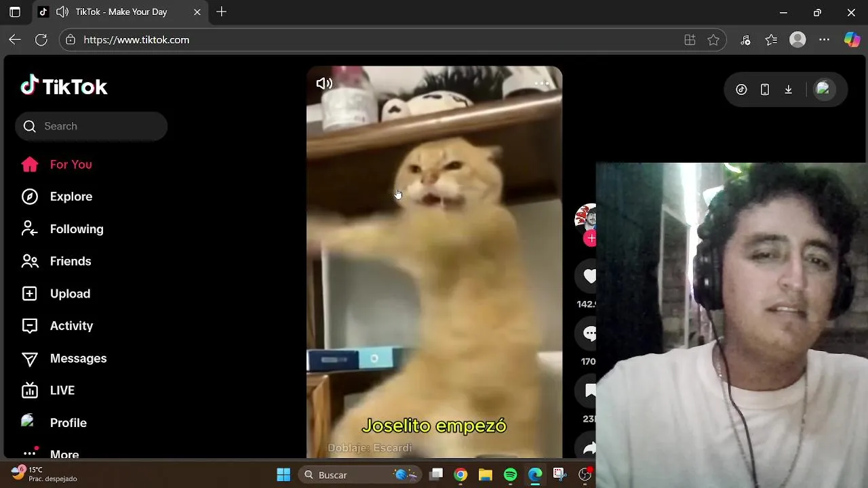Screen dimensions: 868x488
Task: Click the Activity speech-bubble icon
Action: [x=30, y=326]
